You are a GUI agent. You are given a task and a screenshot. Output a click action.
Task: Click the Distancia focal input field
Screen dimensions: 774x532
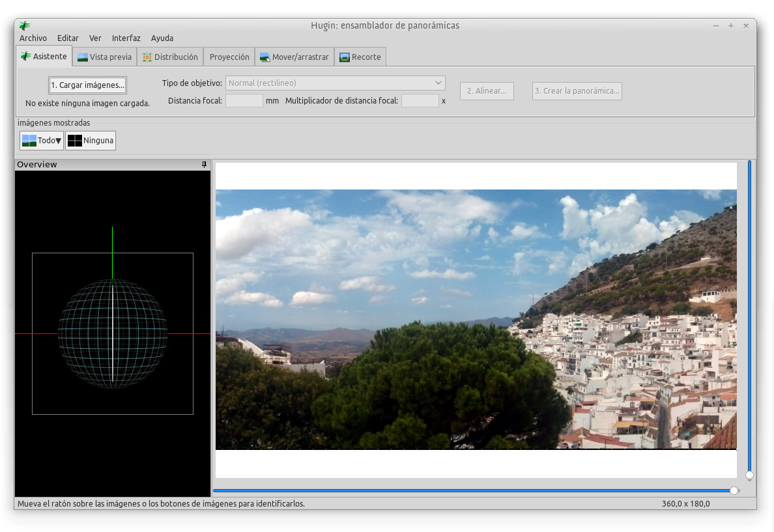click(x=244, y=101)
